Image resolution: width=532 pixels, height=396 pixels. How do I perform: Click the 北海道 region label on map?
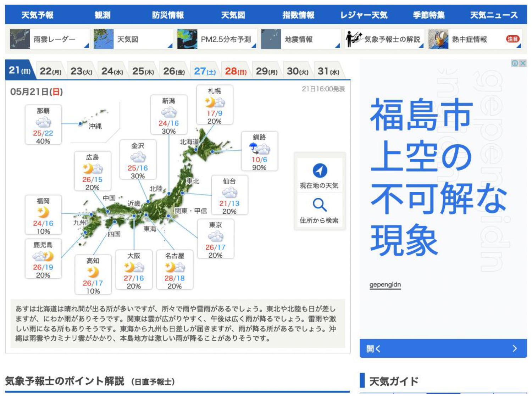pyautogui.click(x=189, y=142)
